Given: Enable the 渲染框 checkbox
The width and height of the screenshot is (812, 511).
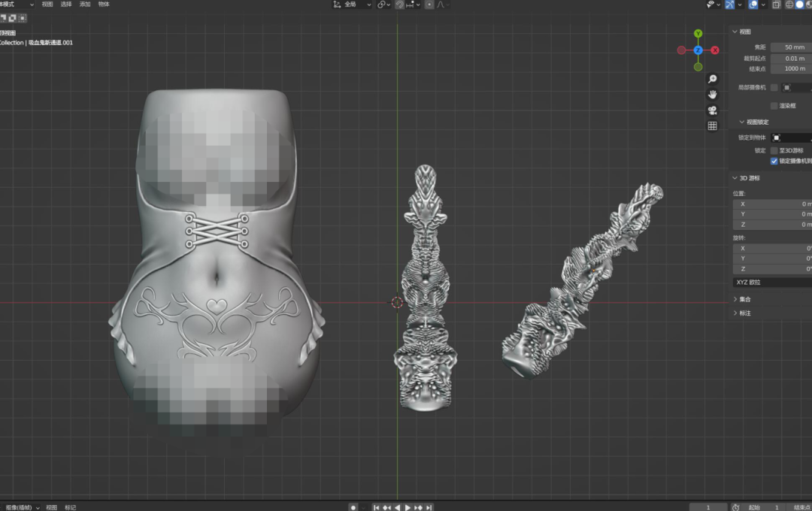Looking at the screenshot, I should click(774, 106).
